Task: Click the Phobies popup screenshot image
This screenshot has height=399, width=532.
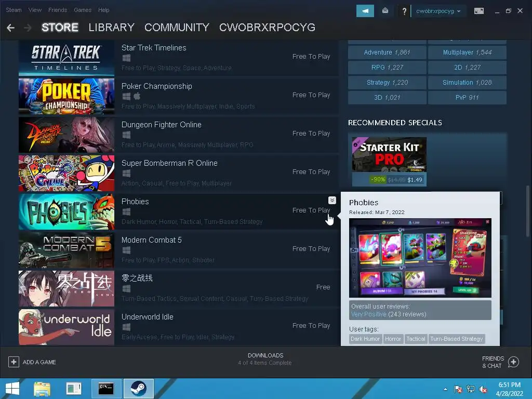Action: tap(420, 258)
